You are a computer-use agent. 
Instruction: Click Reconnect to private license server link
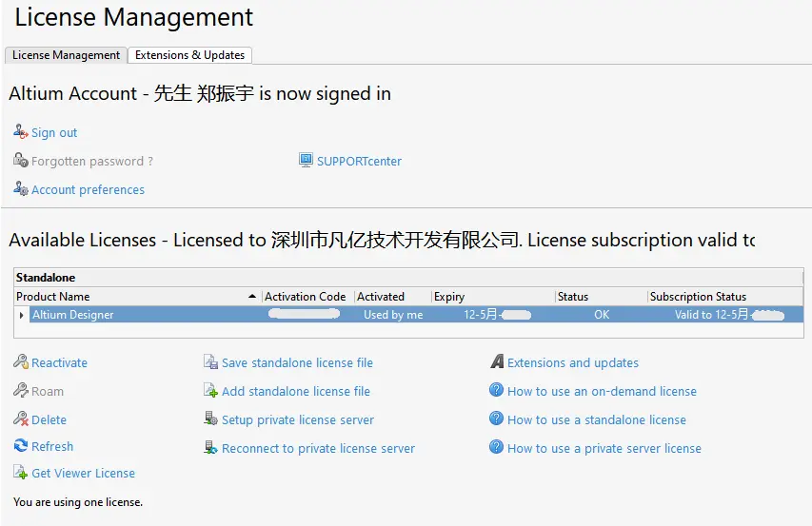coord(319,448)
